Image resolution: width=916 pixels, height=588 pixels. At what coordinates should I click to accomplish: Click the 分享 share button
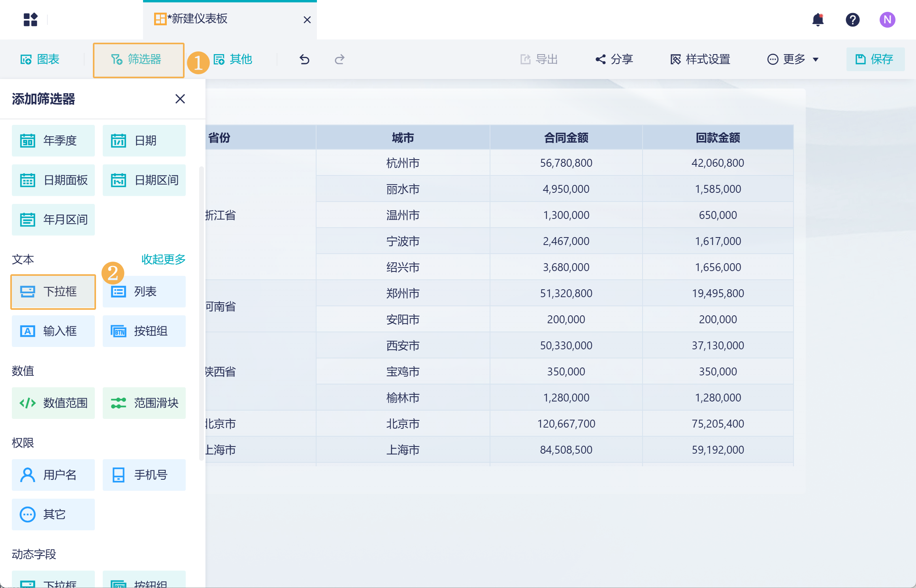(x=614, y=59)
